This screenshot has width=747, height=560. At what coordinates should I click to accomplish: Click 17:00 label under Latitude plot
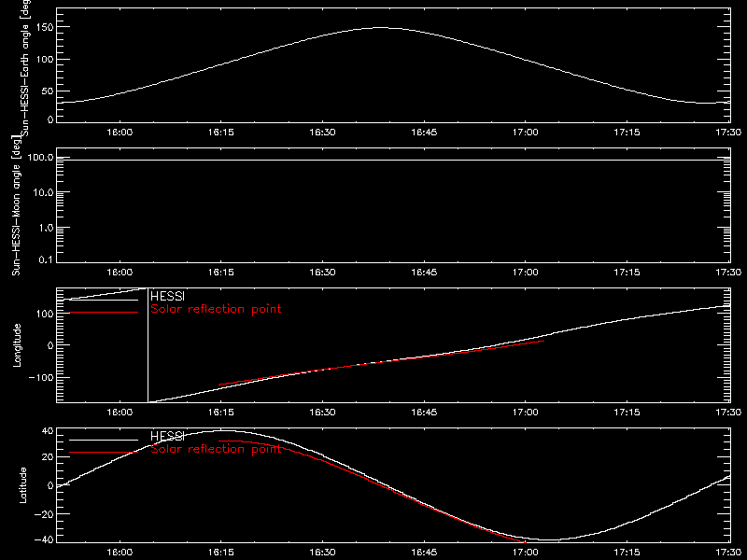coord(526,553)
